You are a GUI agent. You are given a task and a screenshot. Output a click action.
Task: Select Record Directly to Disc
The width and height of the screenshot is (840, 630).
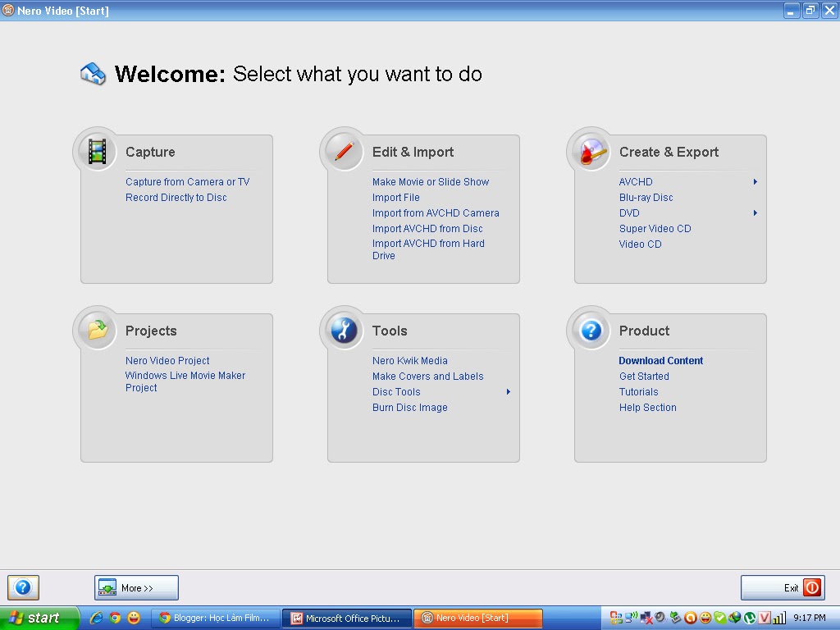click(x=176, y=197)
